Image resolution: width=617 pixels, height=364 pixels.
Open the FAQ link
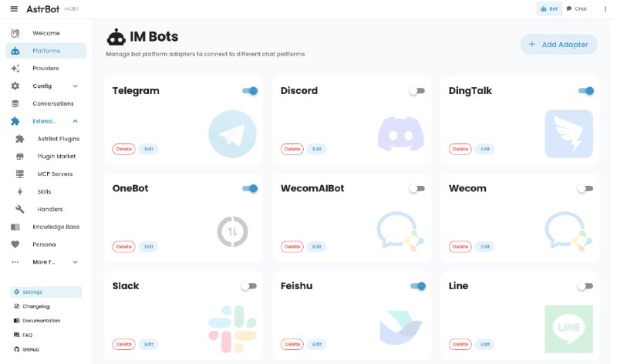pyautogui.click(x=46, y=335)
